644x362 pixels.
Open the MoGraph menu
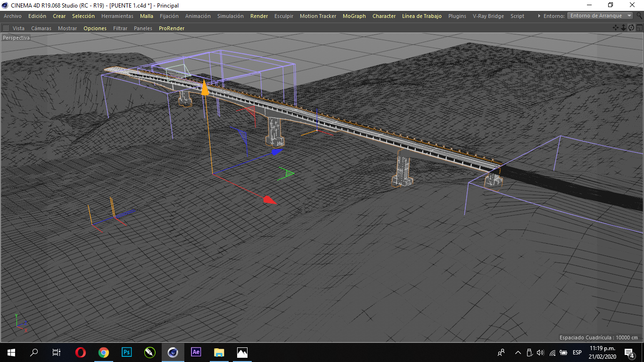point(354,16)
